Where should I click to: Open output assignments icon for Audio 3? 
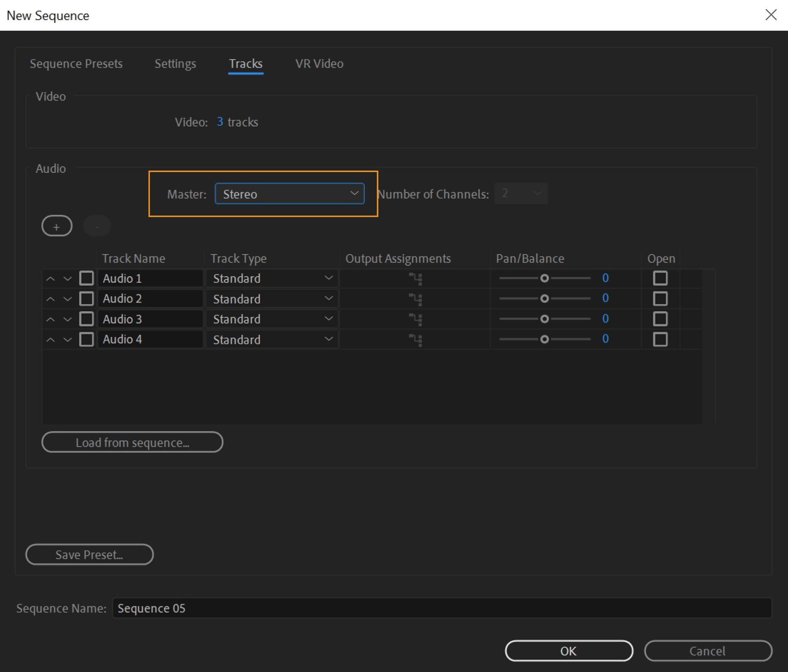click(x=415, y=319)
